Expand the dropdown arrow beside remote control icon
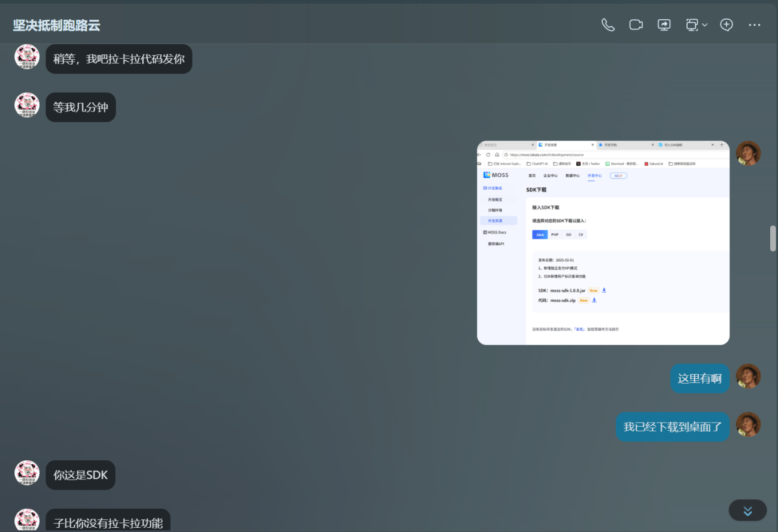Image resolution: width=778 pixels, height=532 pixels. pos(705,25)
